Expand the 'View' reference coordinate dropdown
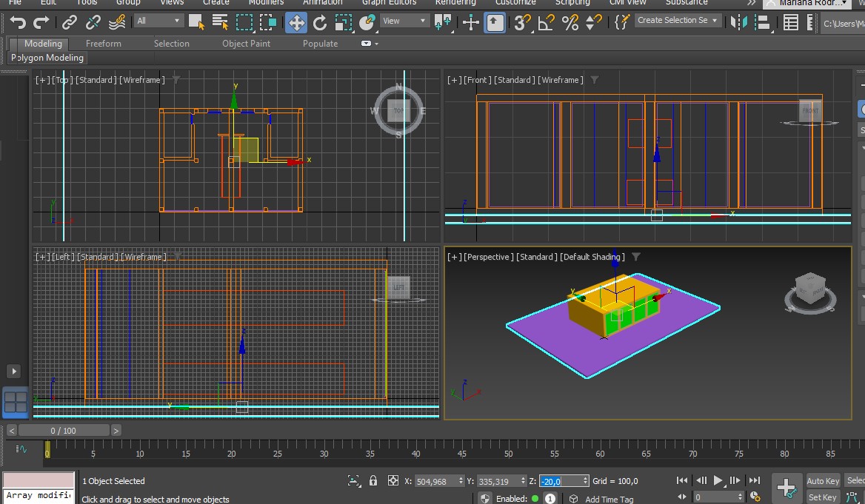Screen dimensions: 865x504 404,21
